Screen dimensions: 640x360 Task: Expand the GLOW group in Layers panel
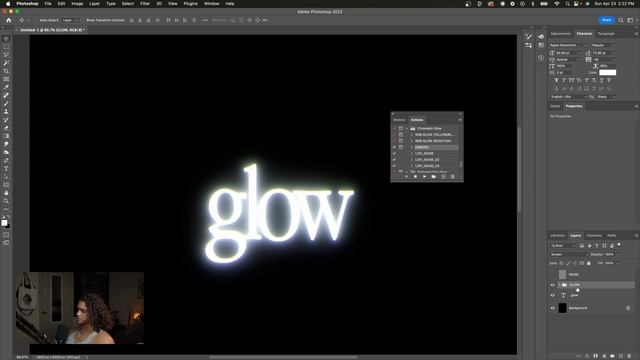pos(559,285)
